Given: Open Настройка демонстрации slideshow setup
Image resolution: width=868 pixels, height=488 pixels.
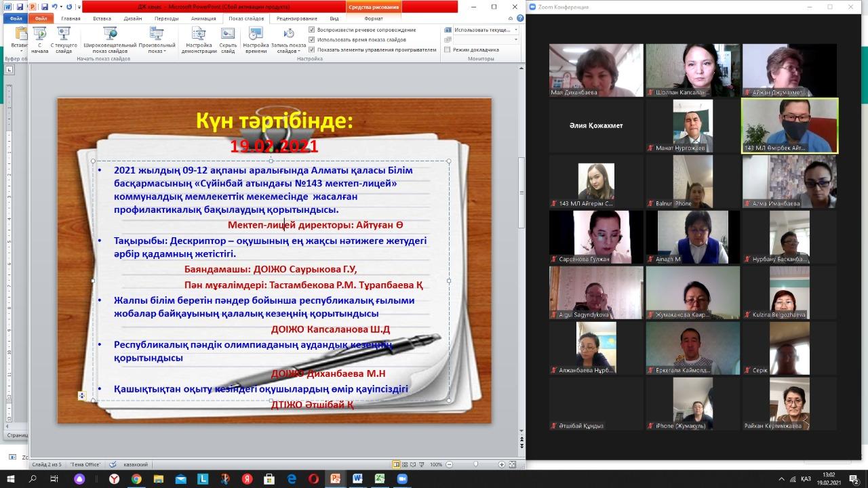Looking at the screenshot, I should coord(199,39).
